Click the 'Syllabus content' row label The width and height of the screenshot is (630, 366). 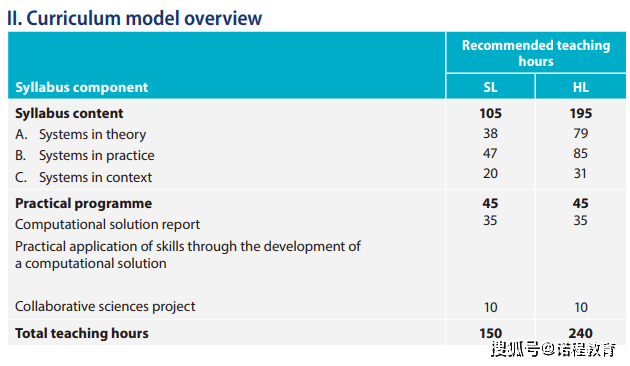point(69,113)
